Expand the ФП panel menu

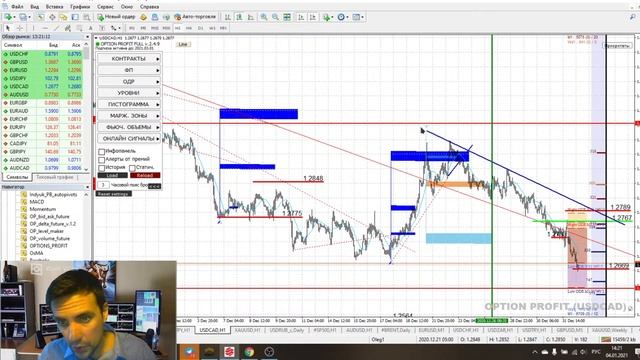pos(129,70)
